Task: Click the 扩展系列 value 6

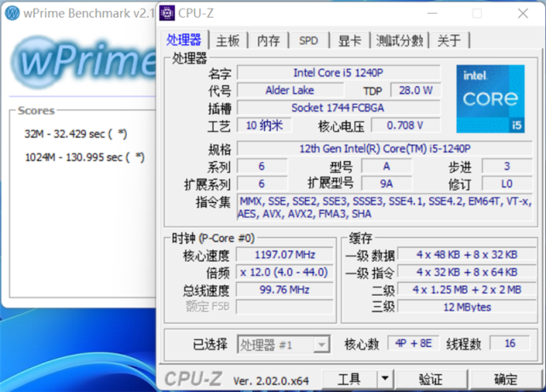Action: click(x=262, y=183)
